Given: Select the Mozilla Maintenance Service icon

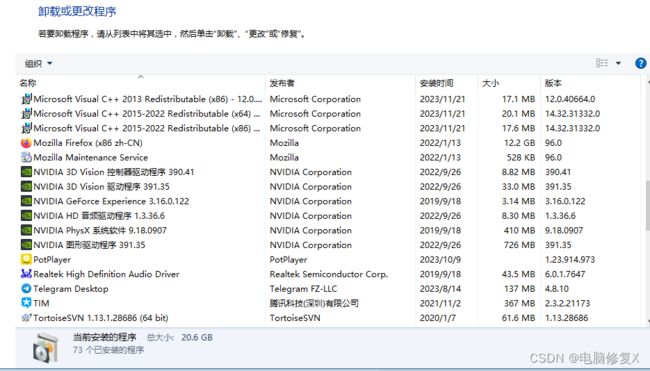Looking at the screenshot, I should [26, 158].
